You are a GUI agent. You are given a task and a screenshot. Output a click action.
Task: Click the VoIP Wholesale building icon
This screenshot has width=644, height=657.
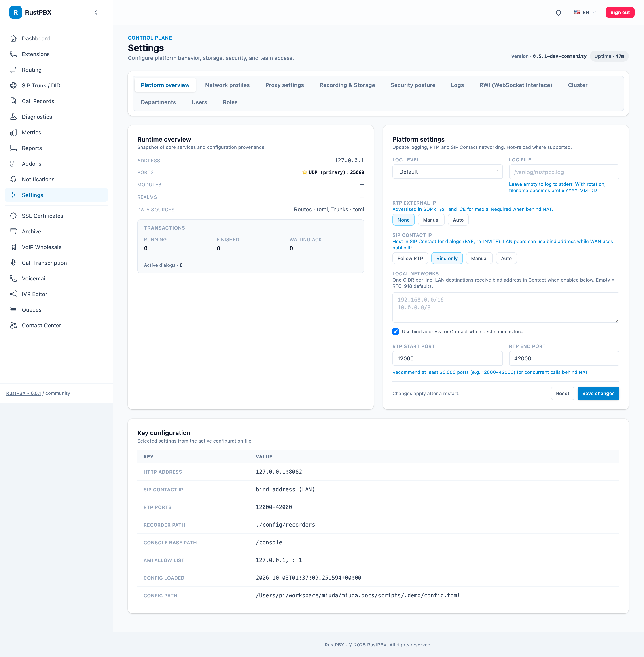[13, 247]
